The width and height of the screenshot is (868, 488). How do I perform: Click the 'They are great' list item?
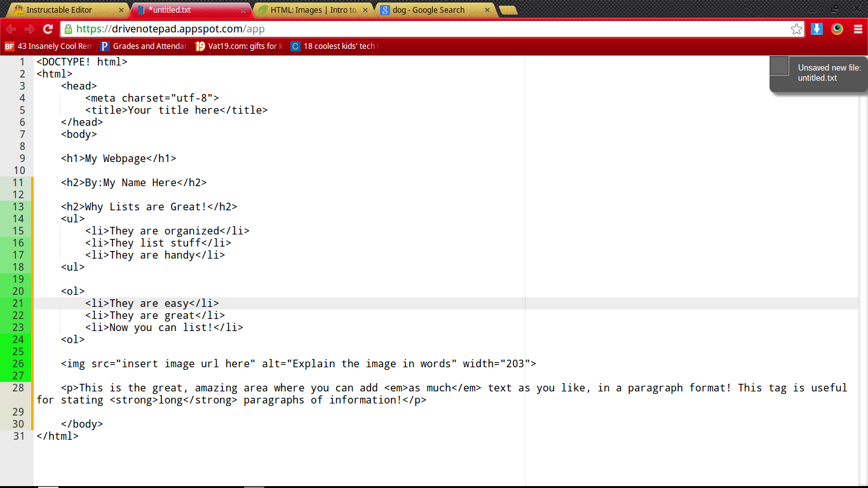click(155, 316)
